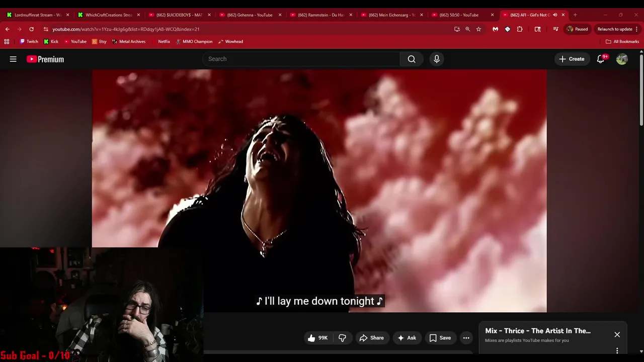Open the Create button

[572, 59]
